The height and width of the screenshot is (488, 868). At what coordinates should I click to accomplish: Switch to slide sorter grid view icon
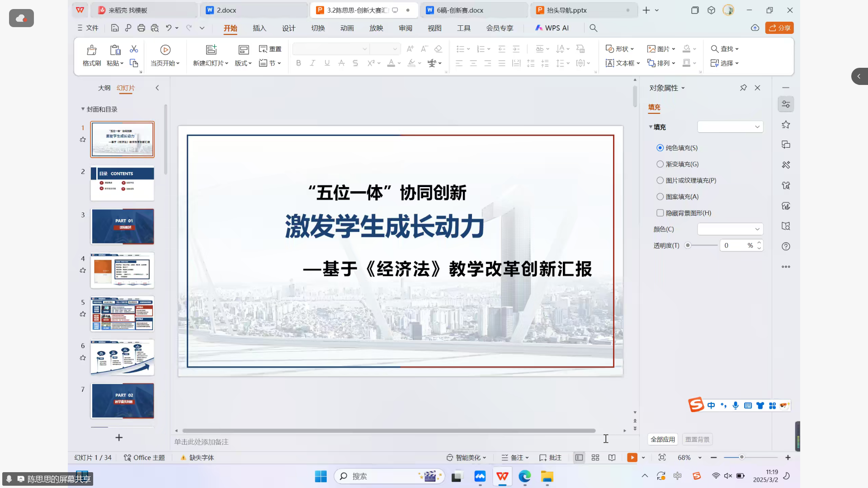pyautogui.click(x=595, y=457)
